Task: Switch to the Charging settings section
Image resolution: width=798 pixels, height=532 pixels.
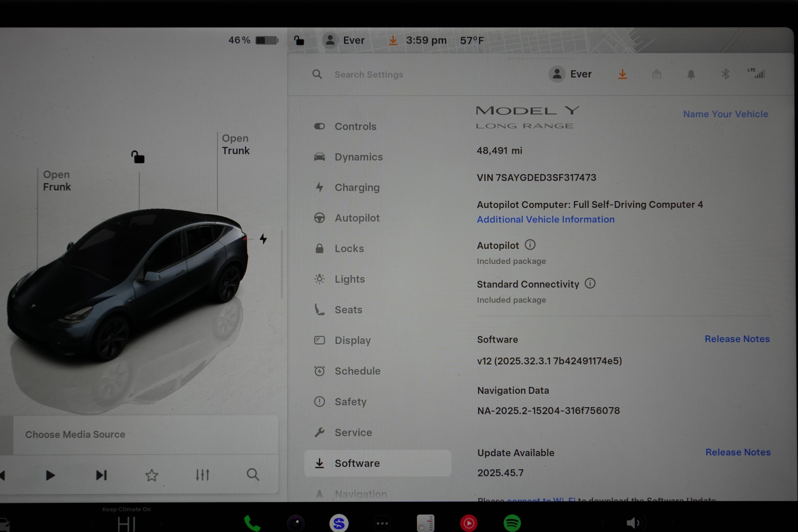Action: click(x=357, y=187)
